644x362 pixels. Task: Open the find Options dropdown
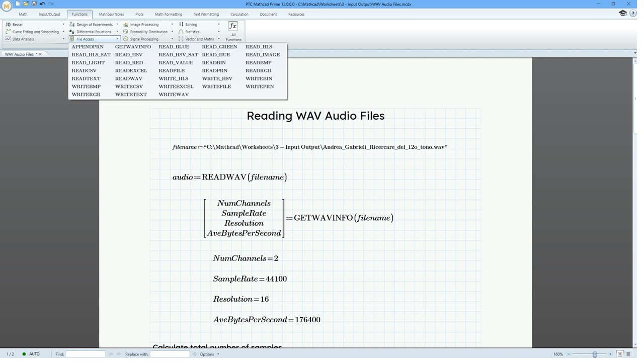click(209, 354)
